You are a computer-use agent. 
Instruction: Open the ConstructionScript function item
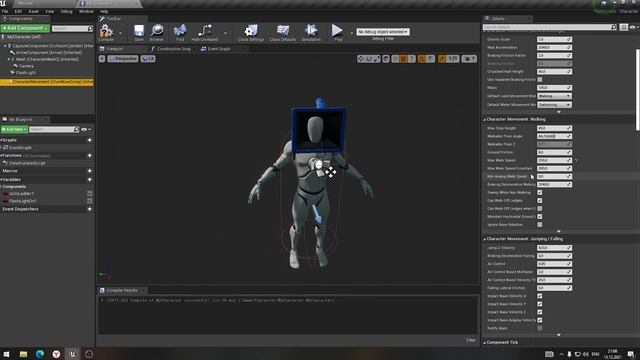(x=27, y=163)
